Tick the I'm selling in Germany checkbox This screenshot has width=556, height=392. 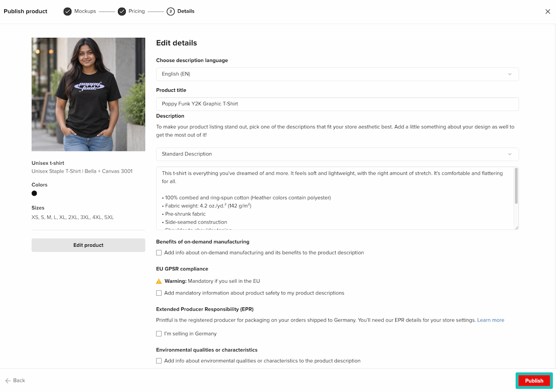pyautogui.click(x=159, y=334)
